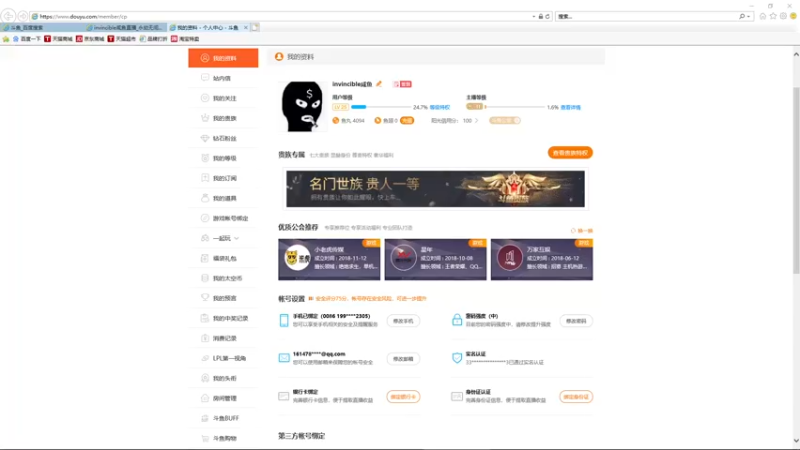
Task: Click the user level progress bar
Action: pyautogui.click(x=381, y=107)
